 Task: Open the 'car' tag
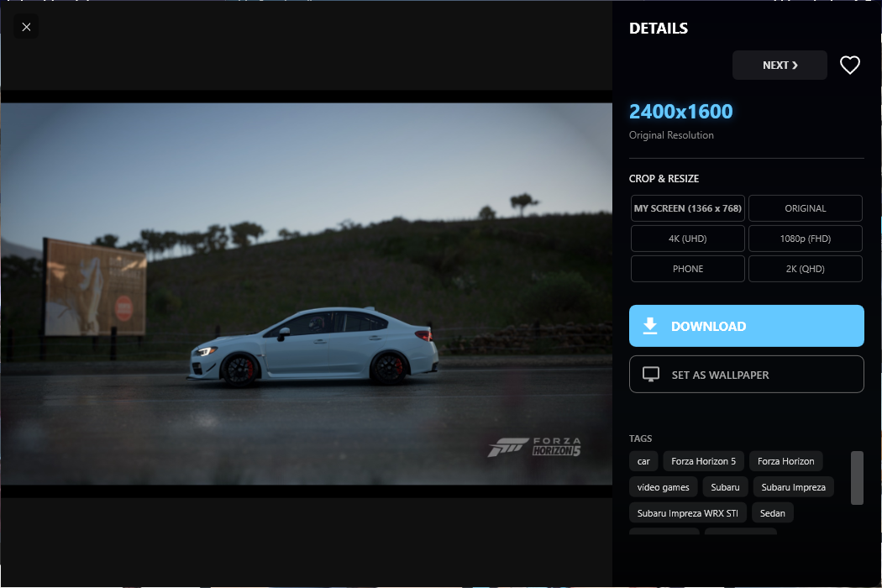(x=643, y=461)
